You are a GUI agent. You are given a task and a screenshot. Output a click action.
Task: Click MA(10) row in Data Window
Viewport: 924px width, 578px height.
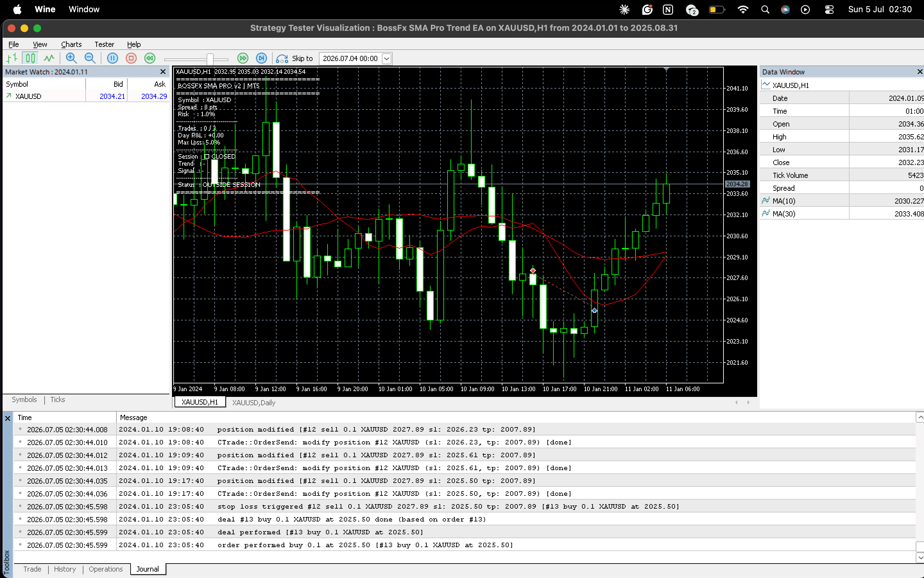(x=842, y=201)
